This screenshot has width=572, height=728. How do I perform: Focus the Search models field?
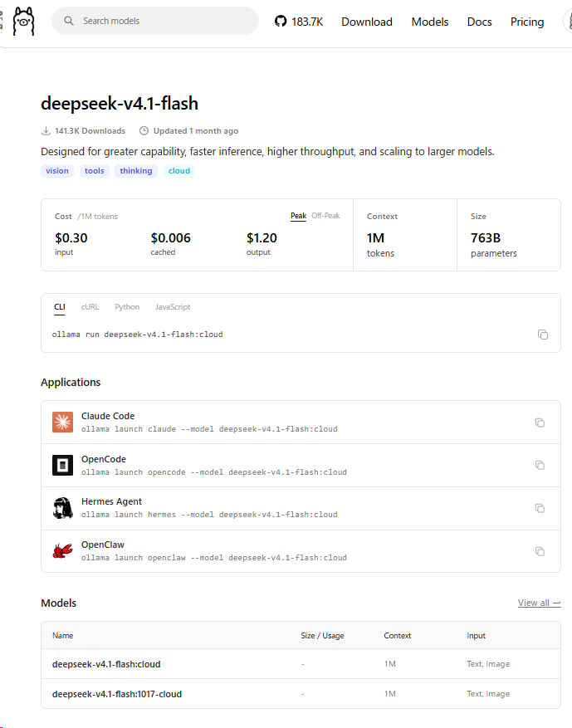(155, 21)
